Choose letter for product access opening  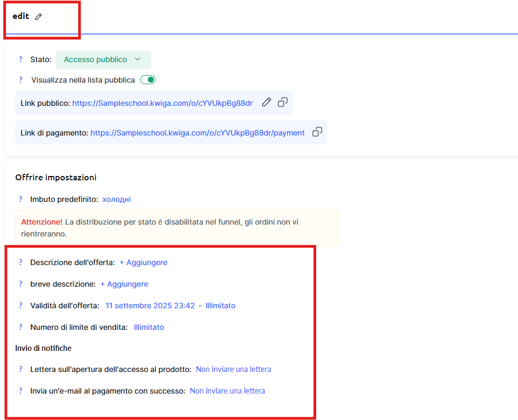233,369
